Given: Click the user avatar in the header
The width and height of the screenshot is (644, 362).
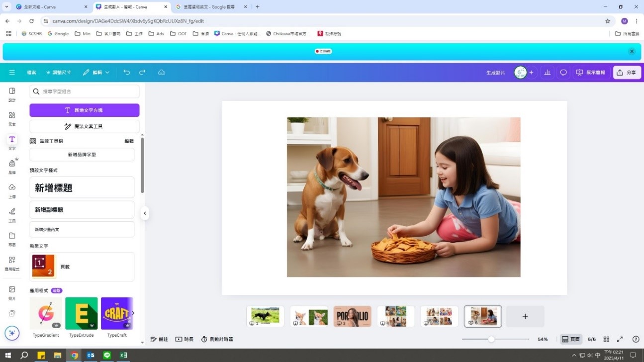Looking at the screenshot, I should [x=520, y=73].
